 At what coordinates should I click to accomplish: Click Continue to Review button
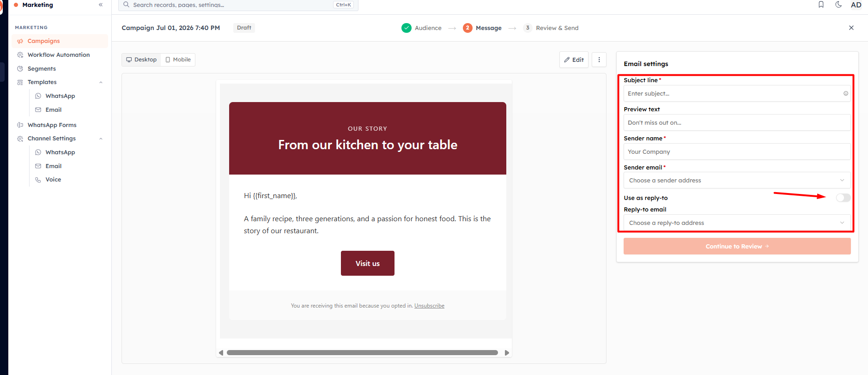(737, 246)
